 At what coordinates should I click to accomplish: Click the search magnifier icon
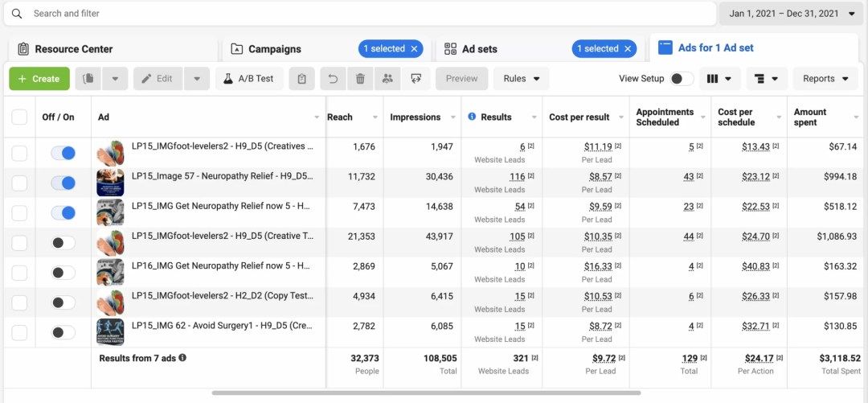click(17, 14)
